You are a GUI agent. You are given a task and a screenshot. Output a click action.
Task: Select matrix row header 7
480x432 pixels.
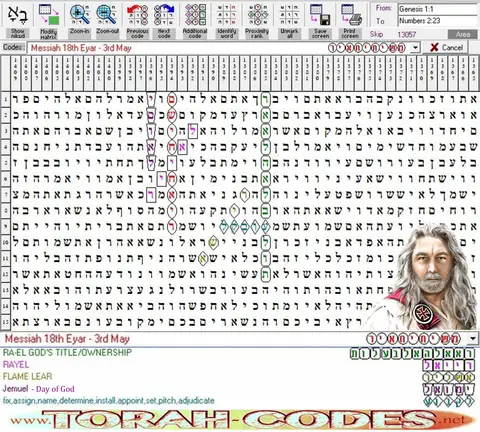(x=5, y=195)
